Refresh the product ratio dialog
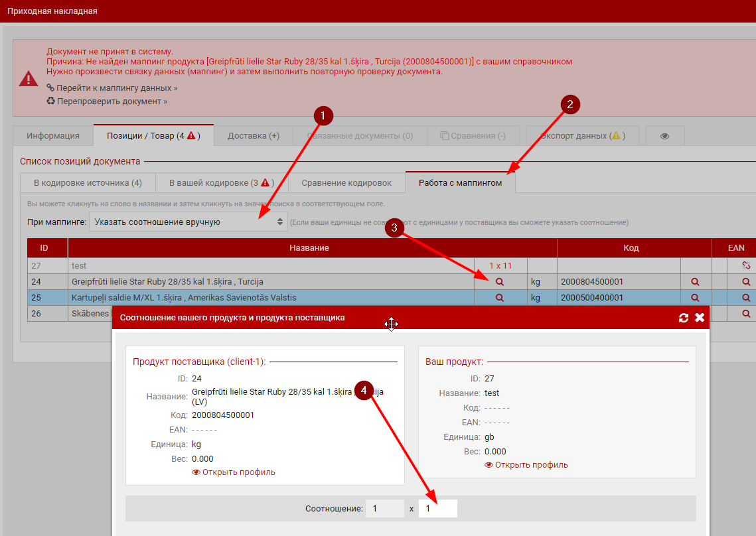Screen dimensions: 756x536 [684, 318]
